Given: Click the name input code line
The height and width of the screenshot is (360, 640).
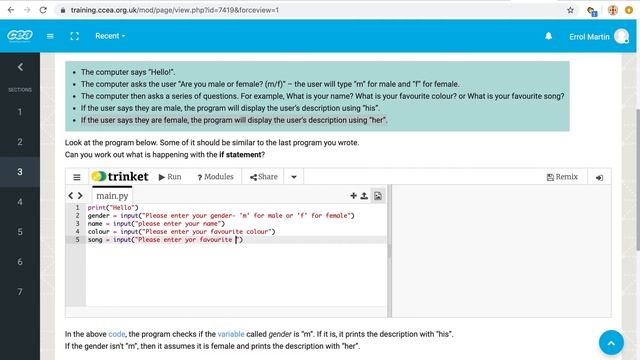Looking at the screenshot, I should (156, 223).
